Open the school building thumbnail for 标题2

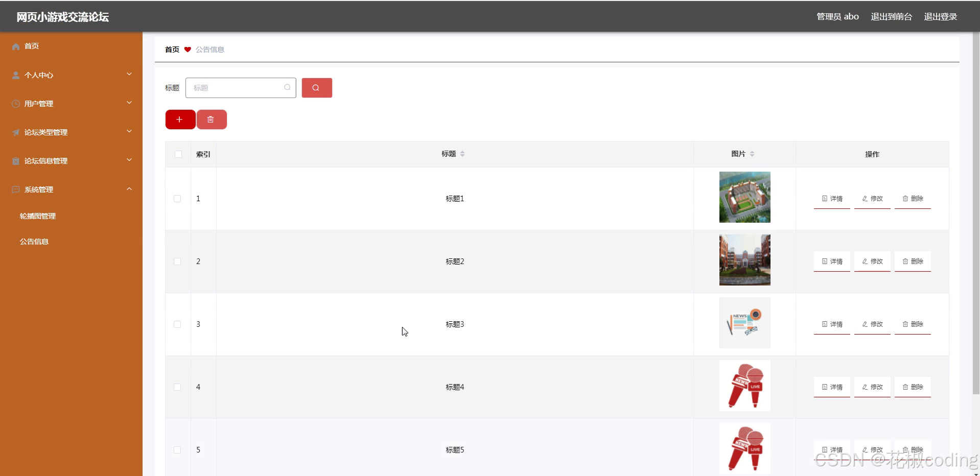(x=745, y=260)
